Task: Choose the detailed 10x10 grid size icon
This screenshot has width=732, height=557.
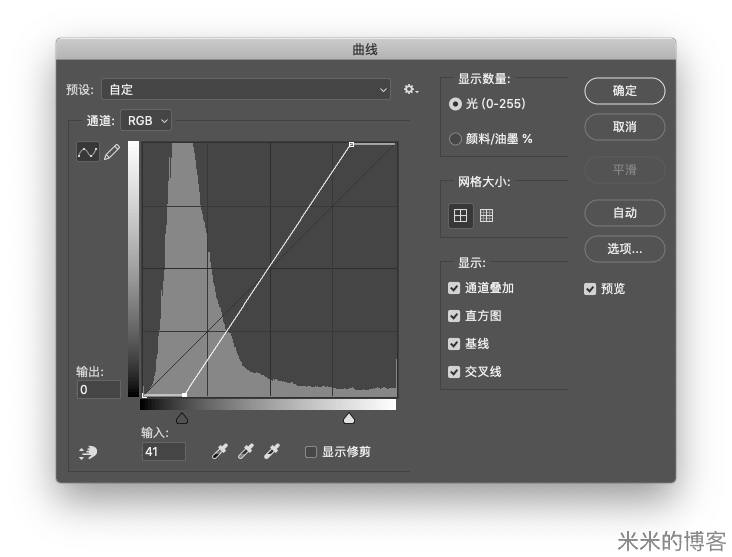Action: point(487,215)
